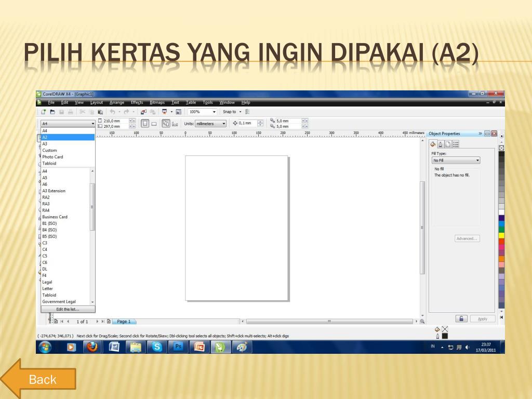532x399 pixels.
Task: Click the nudge offset field 0,1 mm
Action: click(247, 123)
